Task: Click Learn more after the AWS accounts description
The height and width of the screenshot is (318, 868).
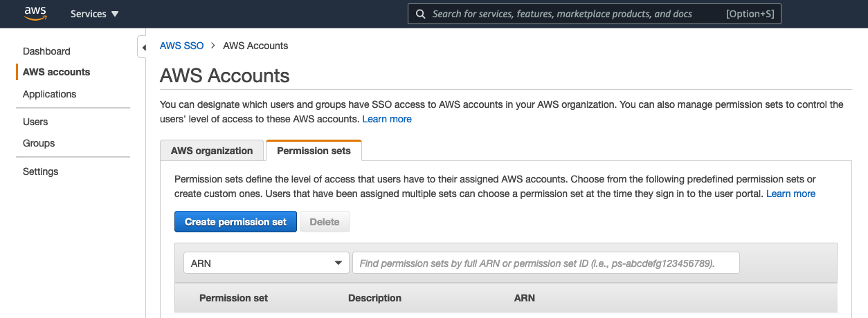Action: [x=387, y=119]
